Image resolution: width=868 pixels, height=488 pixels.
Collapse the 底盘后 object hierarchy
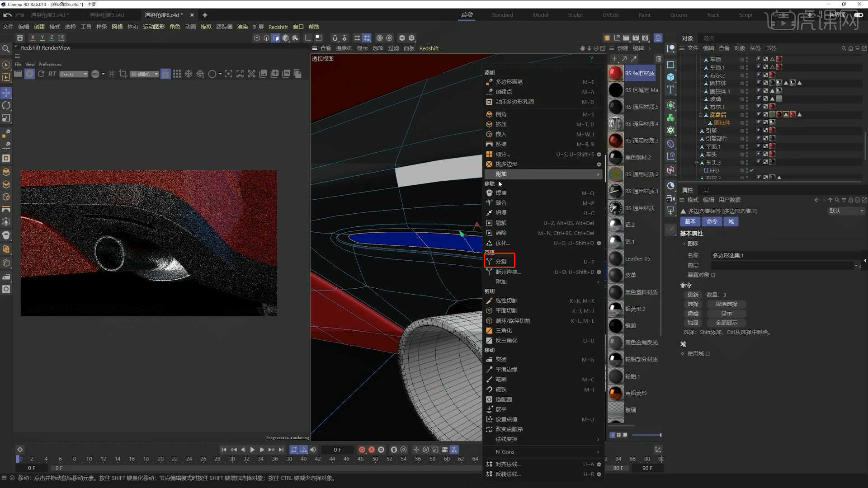(701, 114)
